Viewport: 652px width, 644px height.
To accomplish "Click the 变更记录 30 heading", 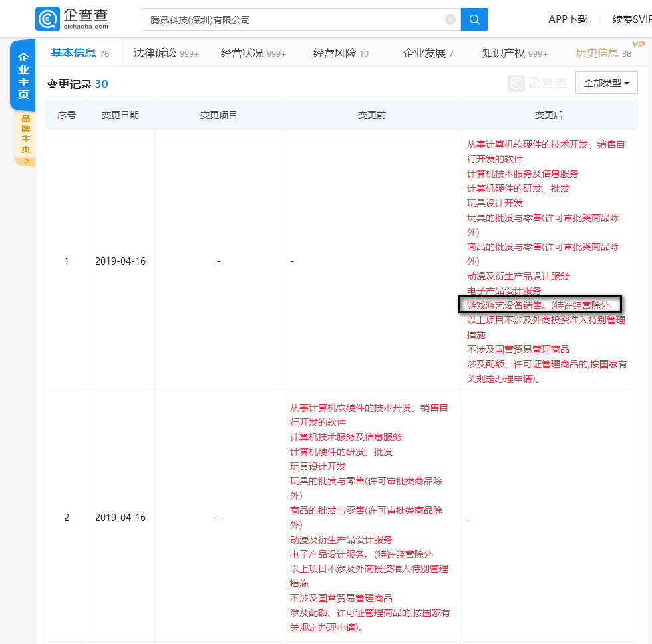I will coord(77,84).
